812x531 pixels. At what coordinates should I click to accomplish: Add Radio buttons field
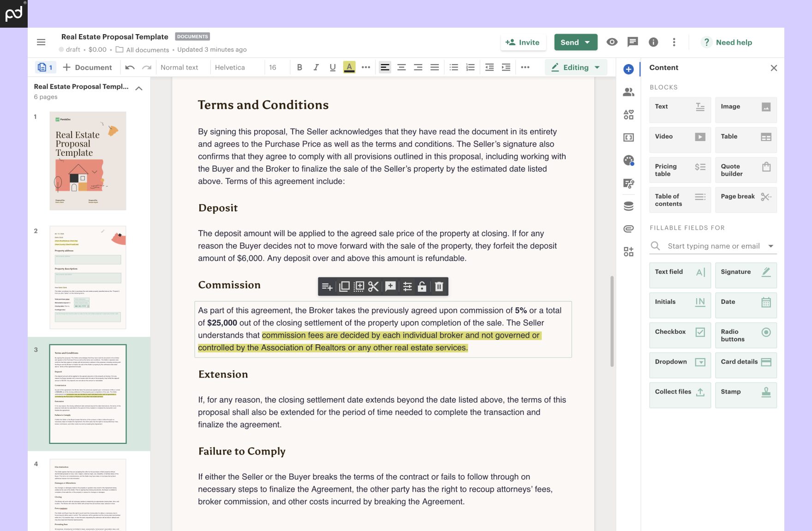[746, 335]
